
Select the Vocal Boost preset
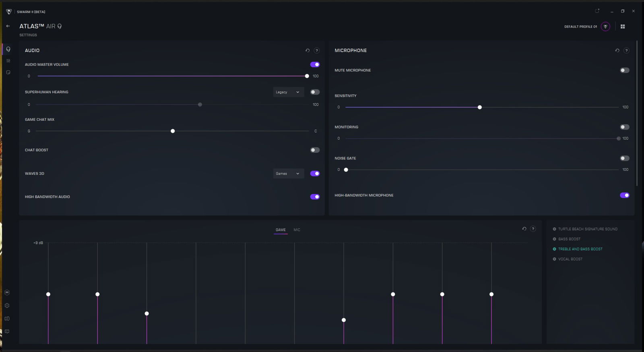570,259
